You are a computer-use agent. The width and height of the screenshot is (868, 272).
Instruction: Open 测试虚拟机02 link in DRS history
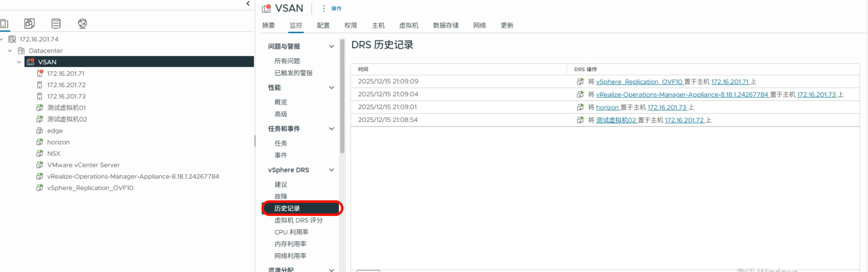[x=616, y=120]
